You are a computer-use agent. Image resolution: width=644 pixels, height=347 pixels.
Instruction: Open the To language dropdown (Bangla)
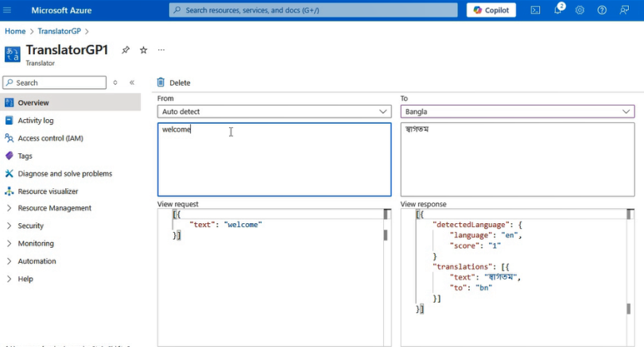pyautogui.click(x=518, y=112)
